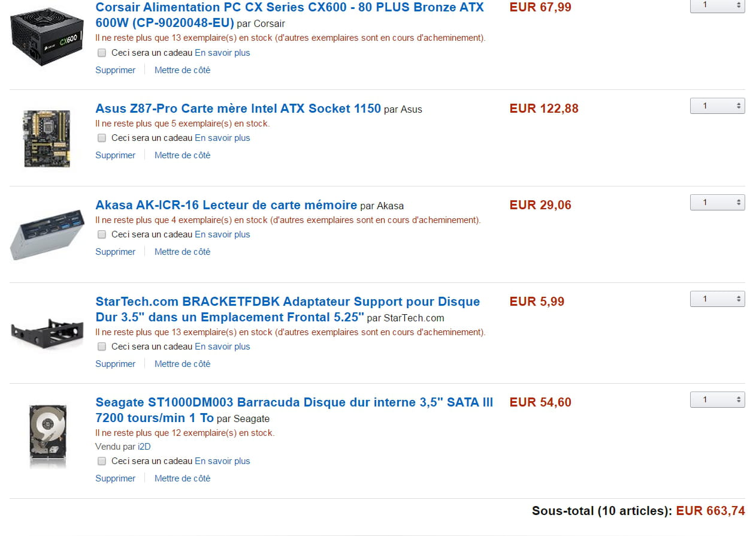Click Supprimer under the Akasa card reader
Viewport: 756px width, 536px height.
[x=115, y=252]
